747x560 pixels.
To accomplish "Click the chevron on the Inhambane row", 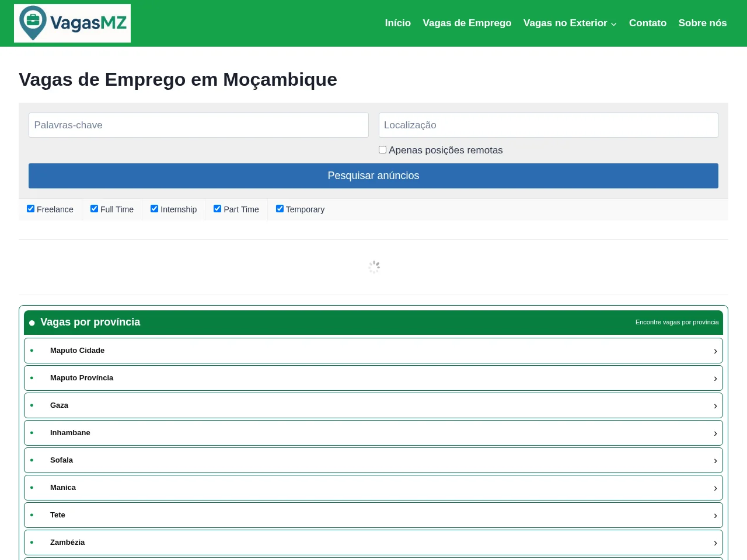I will [715, 433].
